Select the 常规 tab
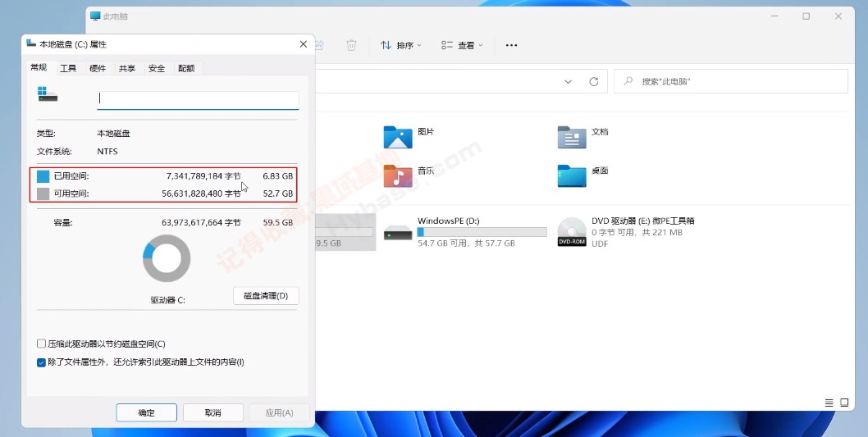 (39, 67)
